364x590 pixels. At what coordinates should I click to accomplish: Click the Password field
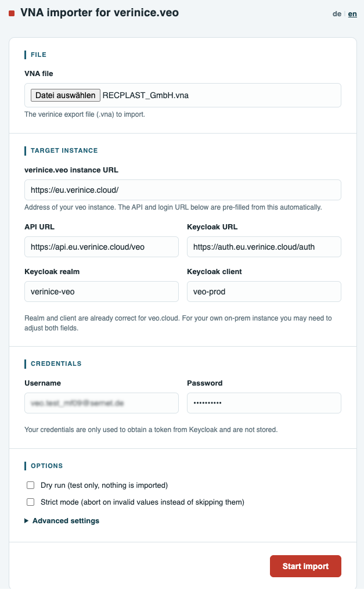point(264,403)
